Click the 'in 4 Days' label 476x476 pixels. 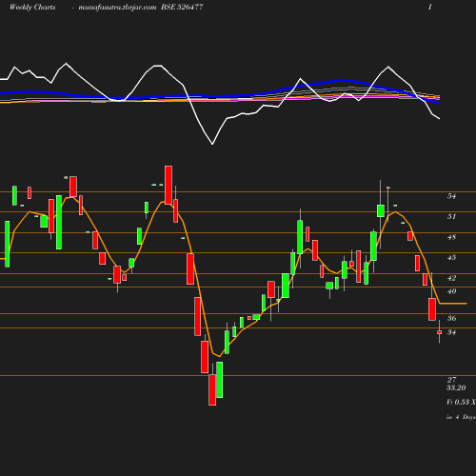(461, 417)
